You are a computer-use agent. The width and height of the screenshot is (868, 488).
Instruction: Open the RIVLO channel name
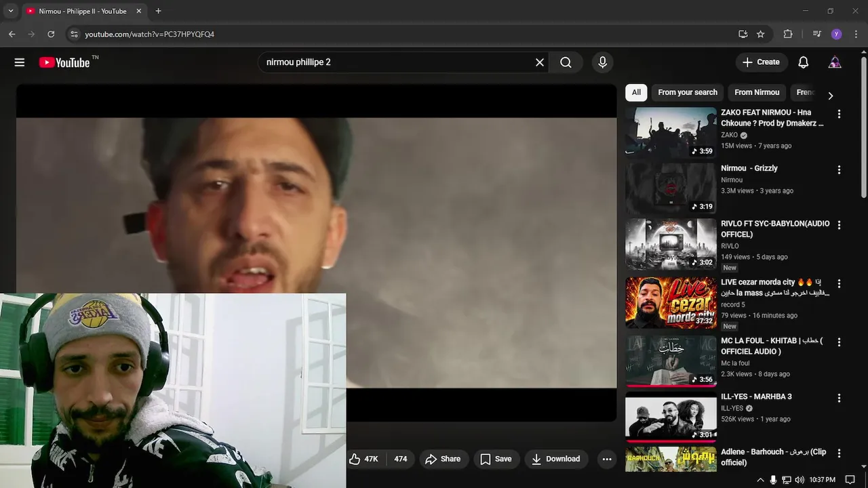click(730, 246)
